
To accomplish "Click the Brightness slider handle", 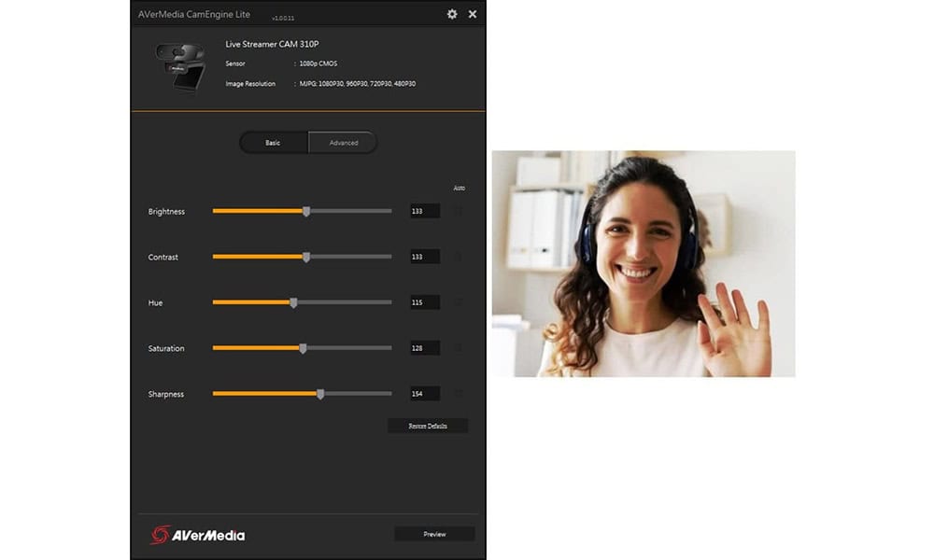I will 306,211.
